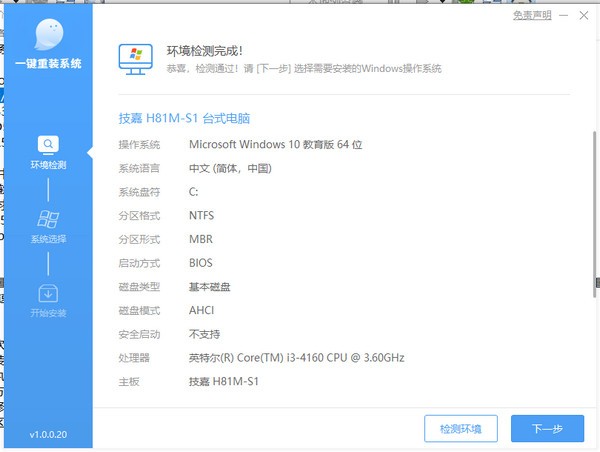Screen dimensions: 600x452
Task: Open the 免责声明 disclaimer link
Action: point(532,15)
